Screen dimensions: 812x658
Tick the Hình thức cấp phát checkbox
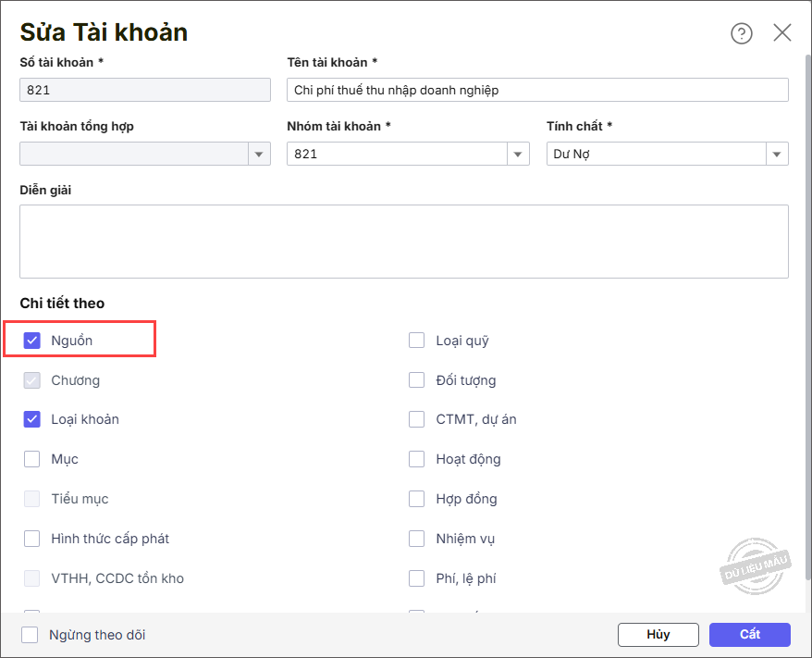point(32,539)
